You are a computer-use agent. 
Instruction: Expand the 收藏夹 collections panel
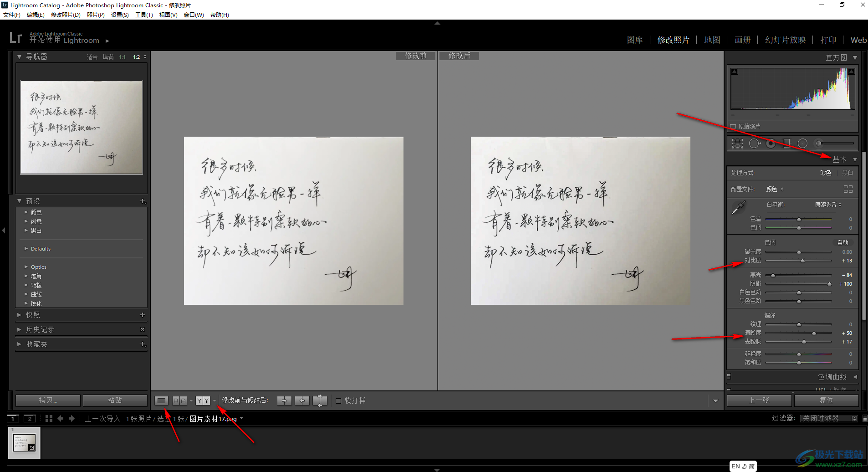[x=20, y=344]
